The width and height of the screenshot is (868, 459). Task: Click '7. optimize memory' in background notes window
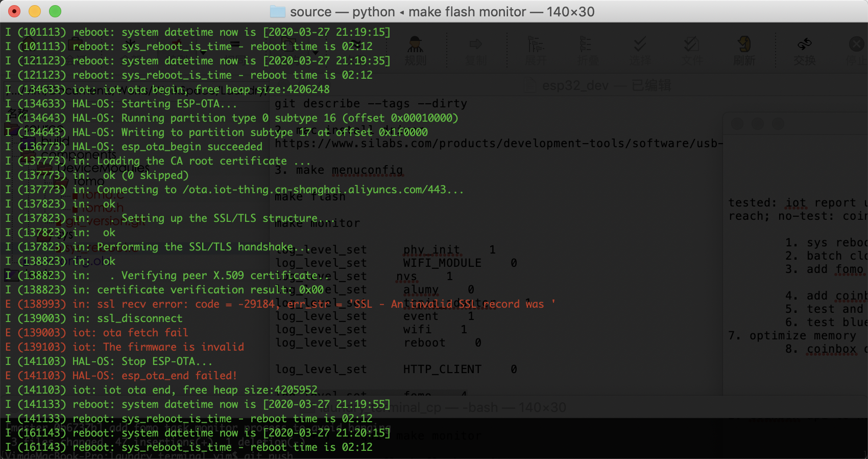(792, 336)
